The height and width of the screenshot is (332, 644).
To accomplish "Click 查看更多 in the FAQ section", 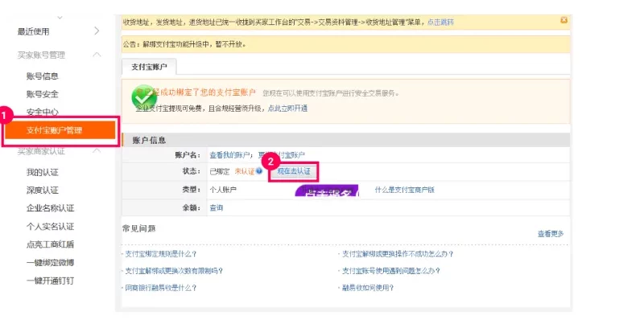I will (551, 234).
